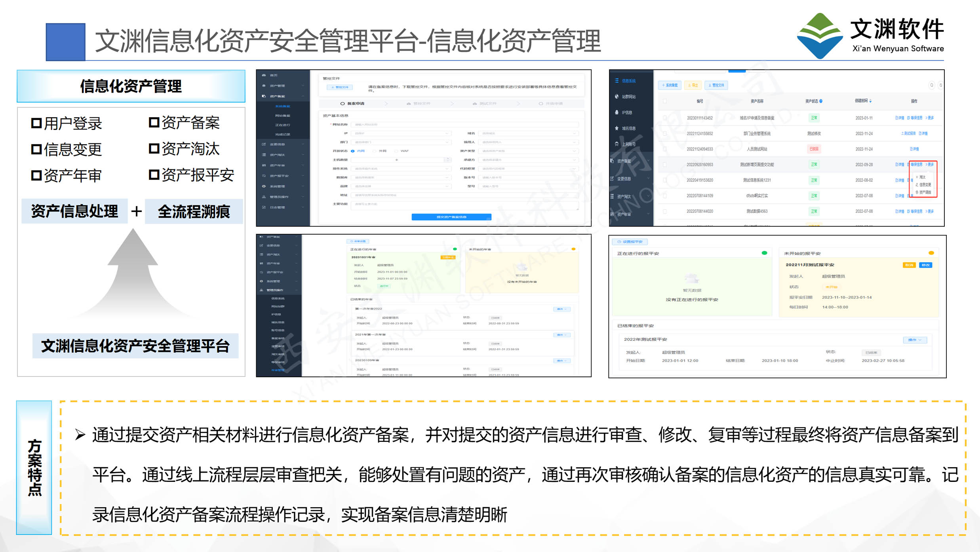Click the 资产管理 sidebar icon in the filing form screenshot
Image resolution: width=980 pixels, height=552 pixels.
pyautogui.click(x=264, y=86)
